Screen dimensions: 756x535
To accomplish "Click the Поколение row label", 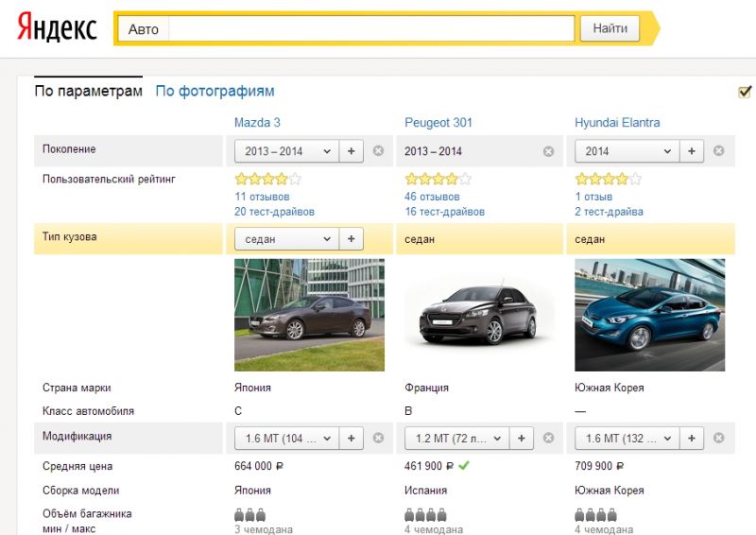I will tap(69, 149).
